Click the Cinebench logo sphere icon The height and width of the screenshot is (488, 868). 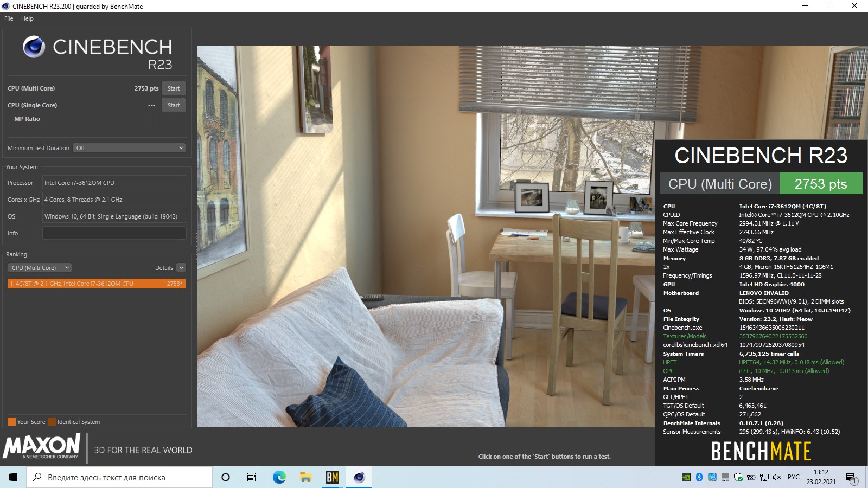34,47
